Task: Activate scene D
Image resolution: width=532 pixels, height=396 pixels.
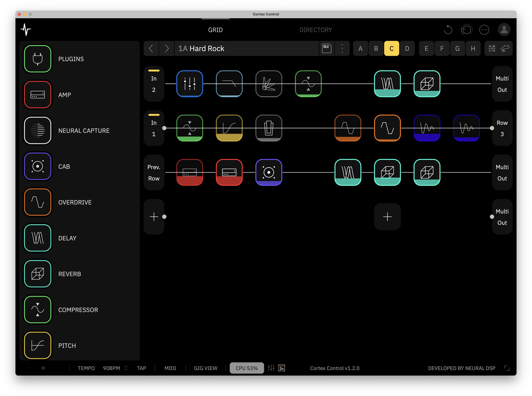Action: pyautogui.click(x=407, y=49)
